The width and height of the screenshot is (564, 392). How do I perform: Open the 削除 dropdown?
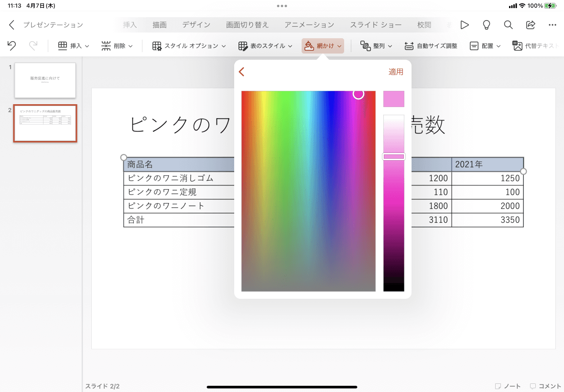(x=117, y=46)
